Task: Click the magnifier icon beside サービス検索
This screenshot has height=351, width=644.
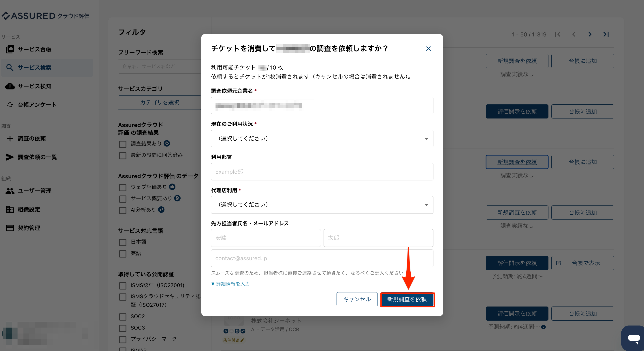Action: [x=10, y=68]
